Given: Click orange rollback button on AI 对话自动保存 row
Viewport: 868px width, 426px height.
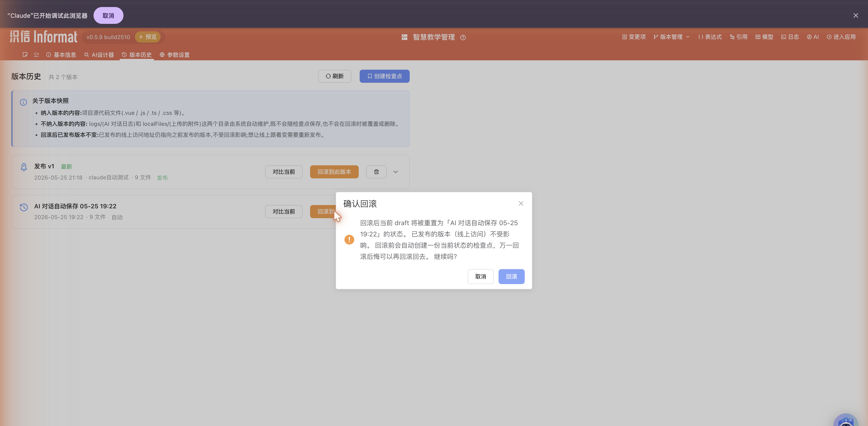Looking at the screenshot, I should coord(323,212).
